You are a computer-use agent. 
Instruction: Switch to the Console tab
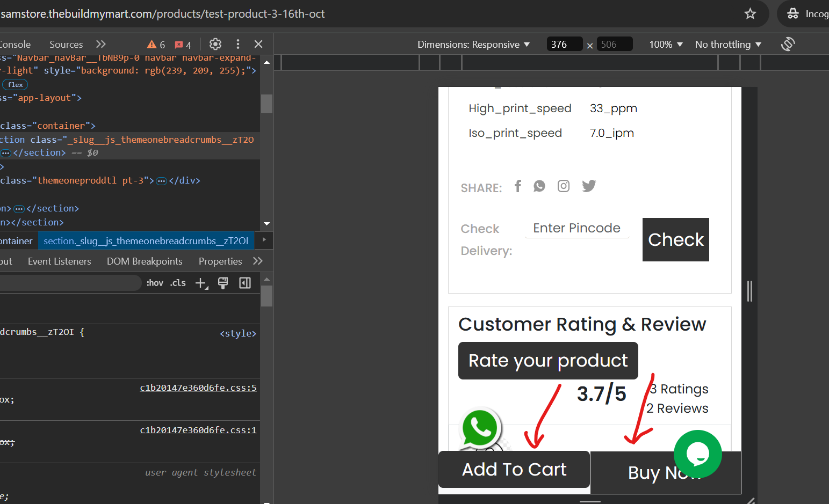coord(15,45)
